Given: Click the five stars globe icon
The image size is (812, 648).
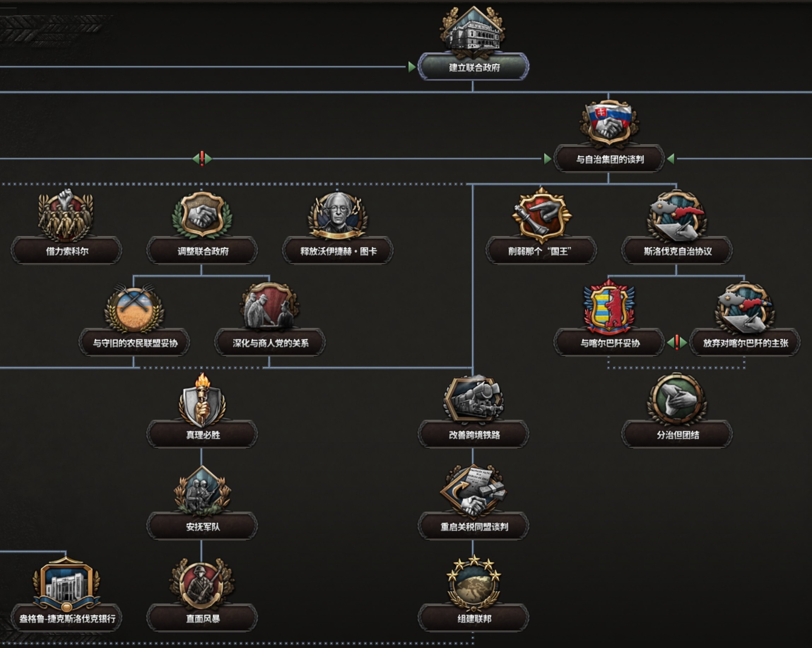Looking at the screenshot, I should pos(473,583).
